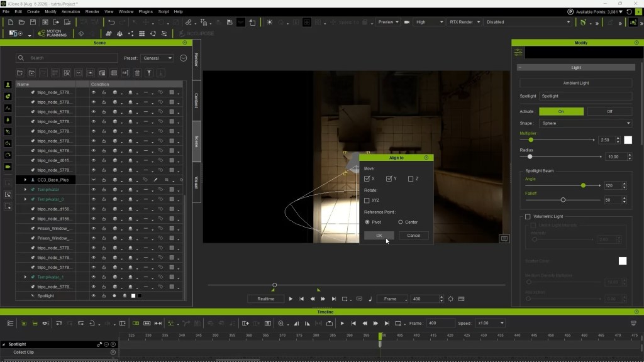Image resolution: width=644 pixels, height=362 pixels.
Task: Turn the light Off
Action: (609, 112)
